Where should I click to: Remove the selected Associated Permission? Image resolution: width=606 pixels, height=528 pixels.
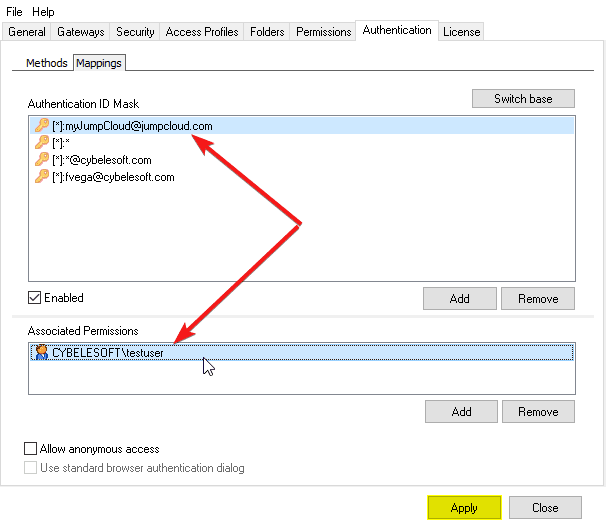point(538,412)
